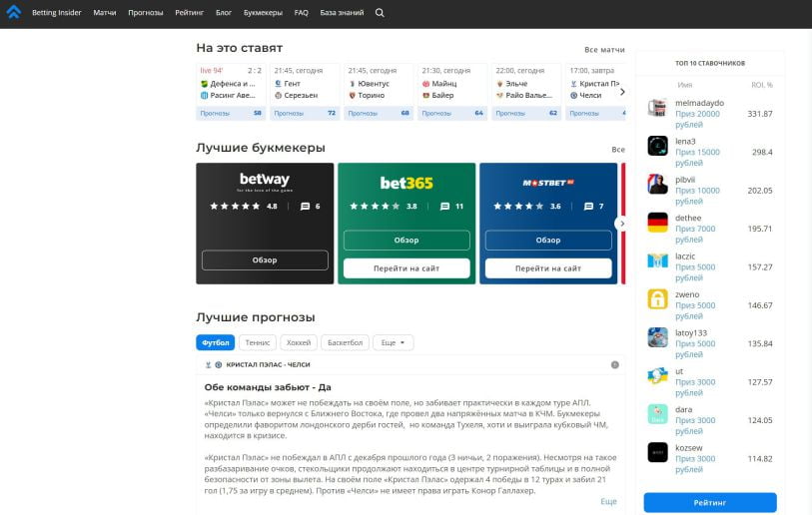Click the betway logo
Viewport: 812px width, 515px height.
click(265, 182)
